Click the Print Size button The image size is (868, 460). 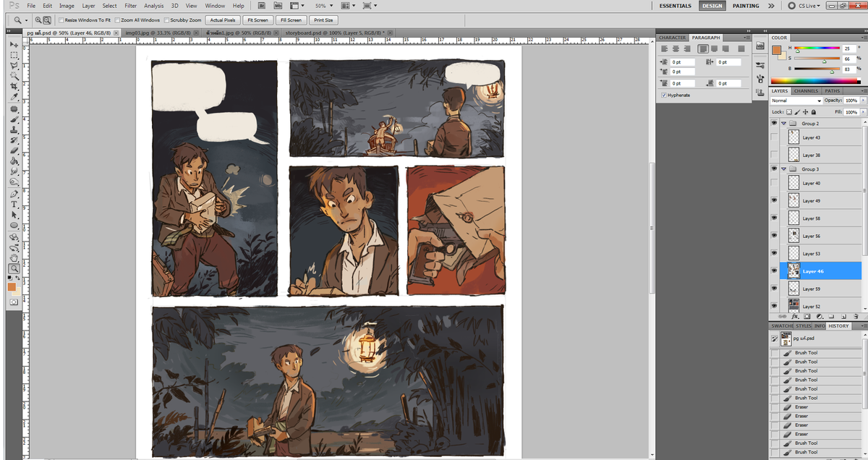tap(323, 20)
